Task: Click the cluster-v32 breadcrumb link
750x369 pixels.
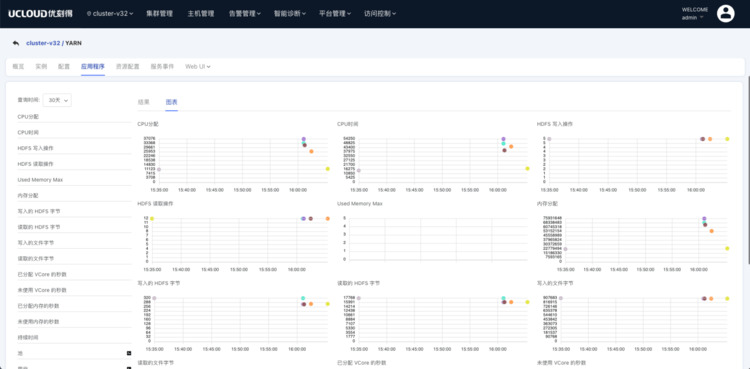Action: (43, 43)
